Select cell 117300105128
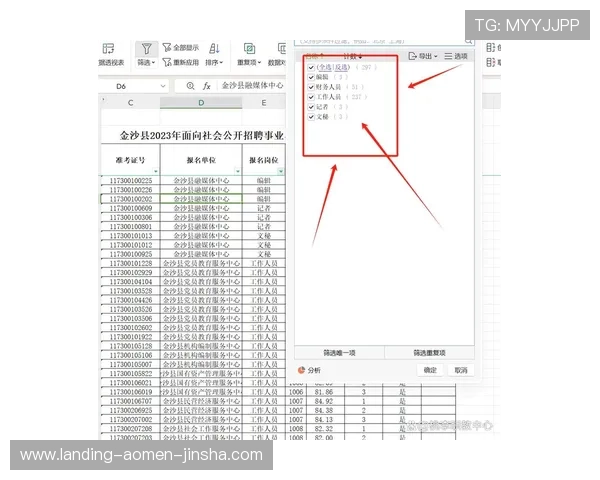The image size is (600, 480). point(130,346)
